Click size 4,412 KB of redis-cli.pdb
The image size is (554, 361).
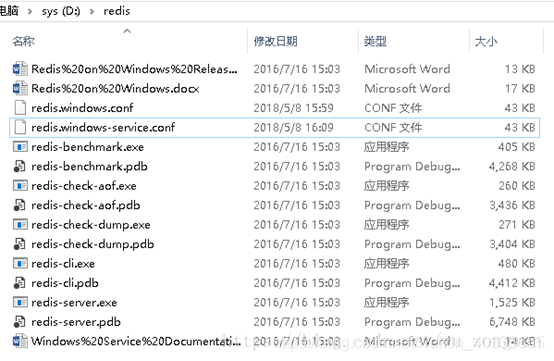tap(512, 283)
